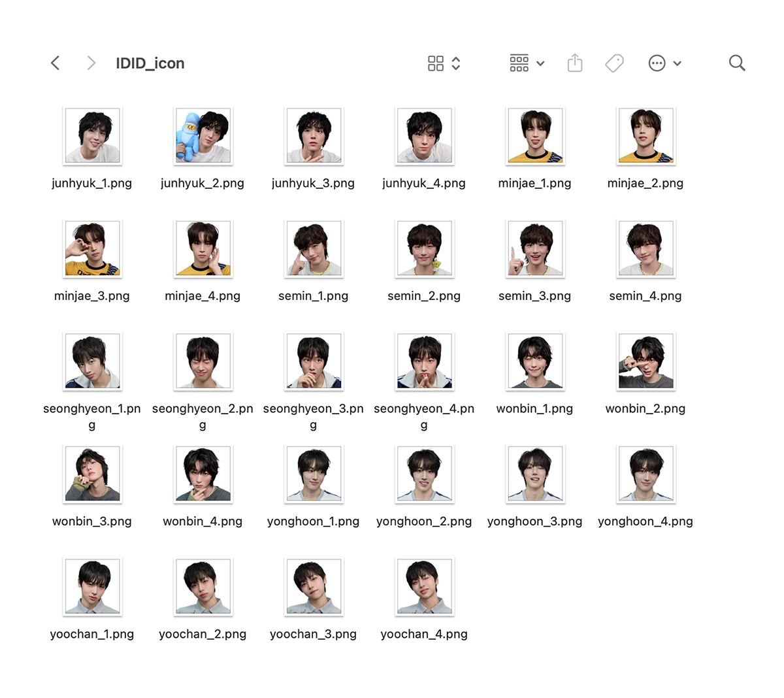Expand the More actions dropdown chevron
Screen dimensions: 784x698
click(678, 63)
